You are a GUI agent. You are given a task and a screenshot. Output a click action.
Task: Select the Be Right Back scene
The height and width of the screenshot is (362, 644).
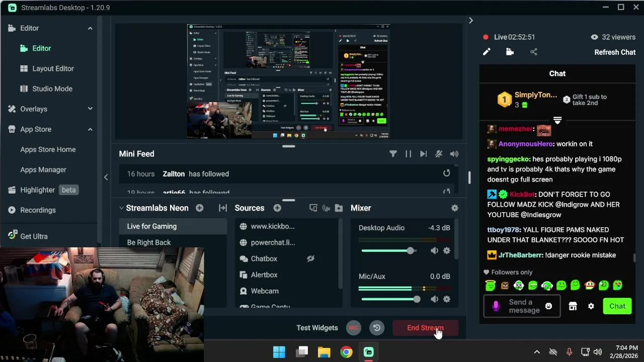[173, 242]
